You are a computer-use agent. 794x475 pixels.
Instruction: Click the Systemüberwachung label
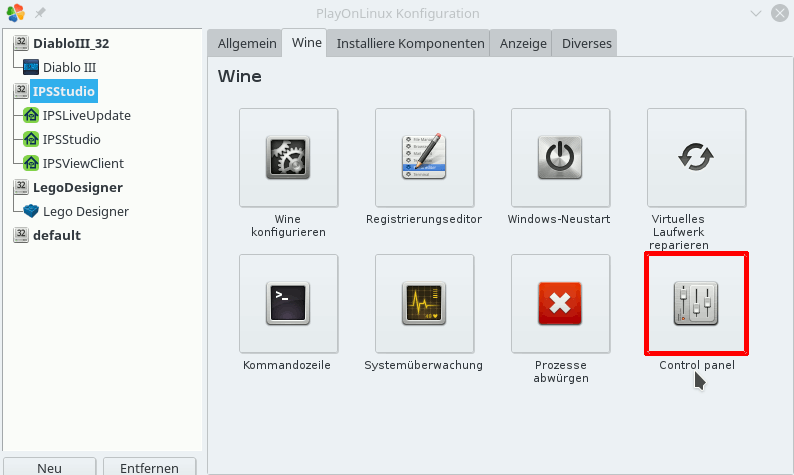[x=423, y=365]
